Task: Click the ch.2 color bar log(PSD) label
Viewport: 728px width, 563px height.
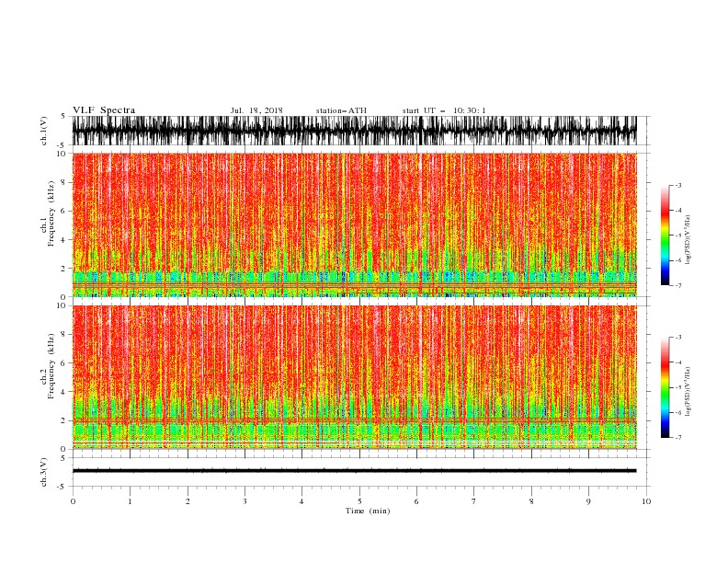Action: tap(688, 392)
